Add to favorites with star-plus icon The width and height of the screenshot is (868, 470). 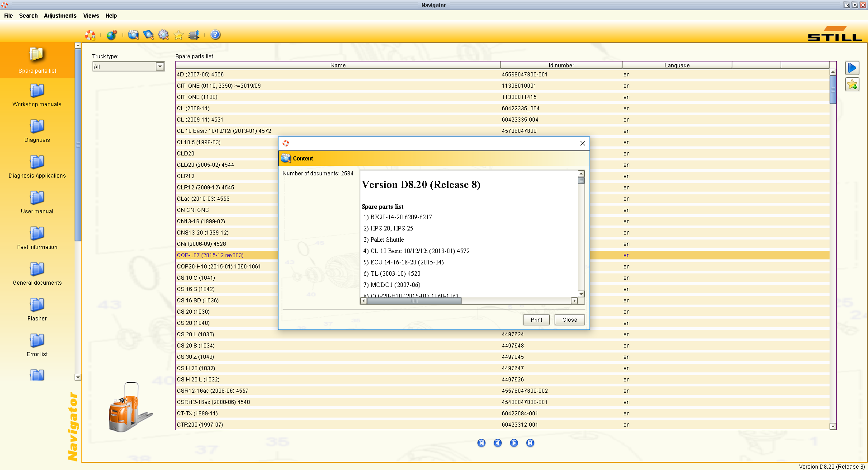point(852,85)
